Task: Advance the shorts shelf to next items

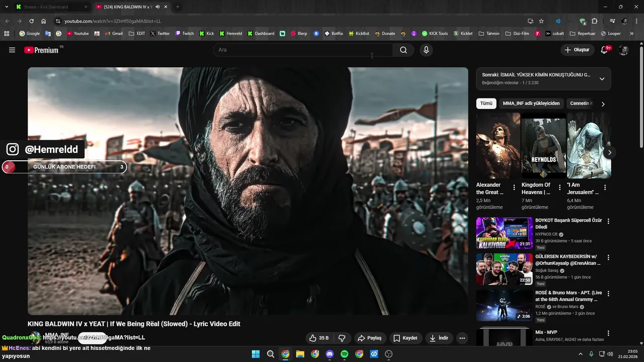Action: [610, 152]
